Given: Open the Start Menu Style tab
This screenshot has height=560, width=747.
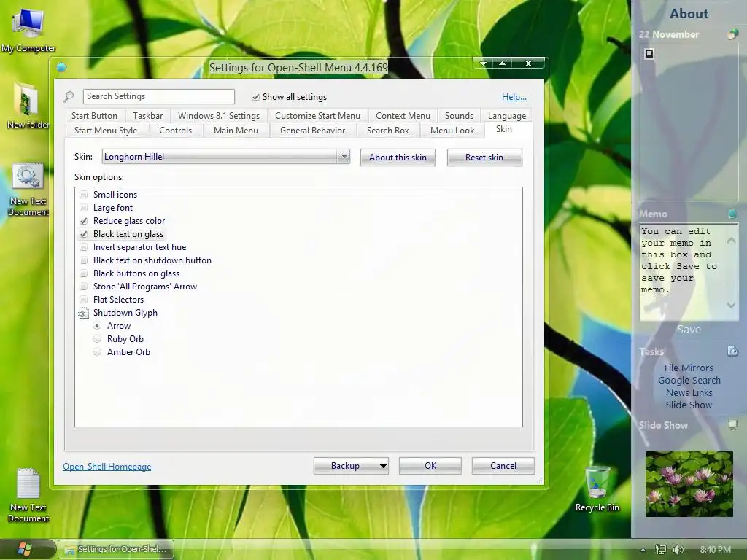Looking at the screenshot, I should pyautogui.click(x=106, y=131).
